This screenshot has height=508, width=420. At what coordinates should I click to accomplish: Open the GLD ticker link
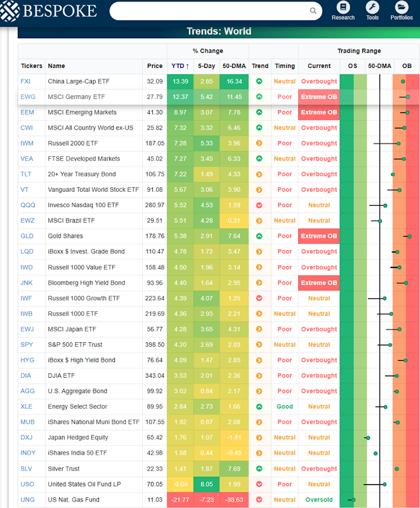pyautogui.click(x=27, y=236)
